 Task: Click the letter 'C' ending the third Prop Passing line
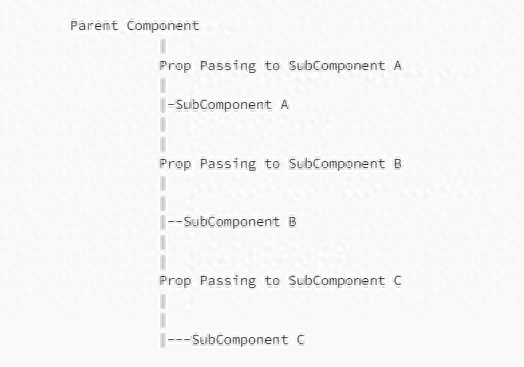397,281
